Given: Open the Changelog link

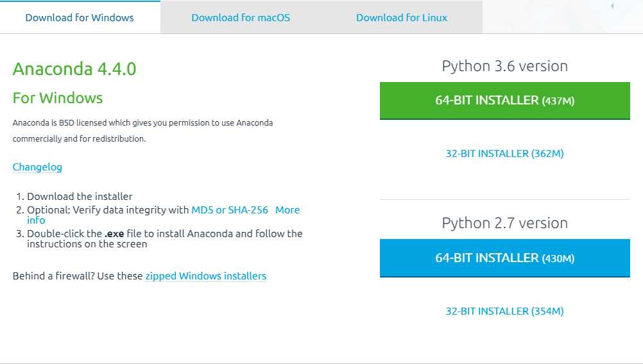Looking at the screenshot, I should (x=37, y=167).
